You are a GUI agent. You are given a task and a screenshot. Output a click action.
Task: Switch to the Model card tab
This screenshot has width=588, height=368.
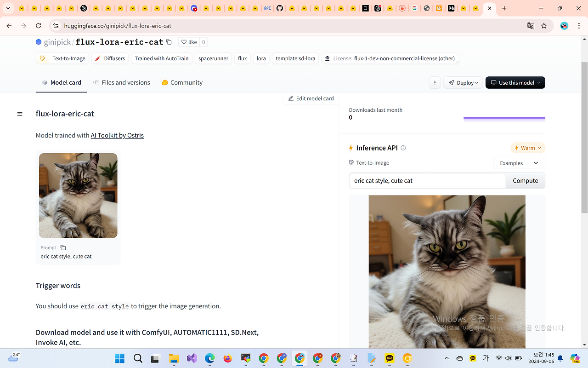click(61, 83)
